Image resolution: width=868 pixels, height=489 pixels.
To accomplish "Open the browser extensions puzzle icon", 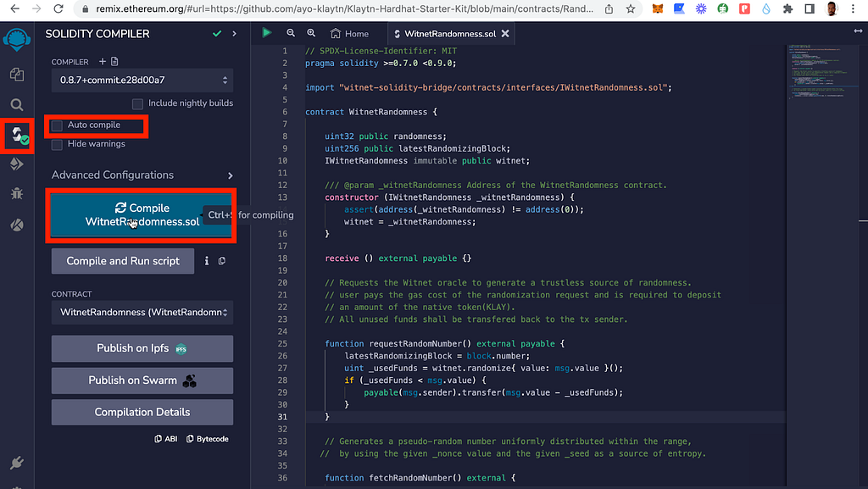I will [x=787, y=8].
